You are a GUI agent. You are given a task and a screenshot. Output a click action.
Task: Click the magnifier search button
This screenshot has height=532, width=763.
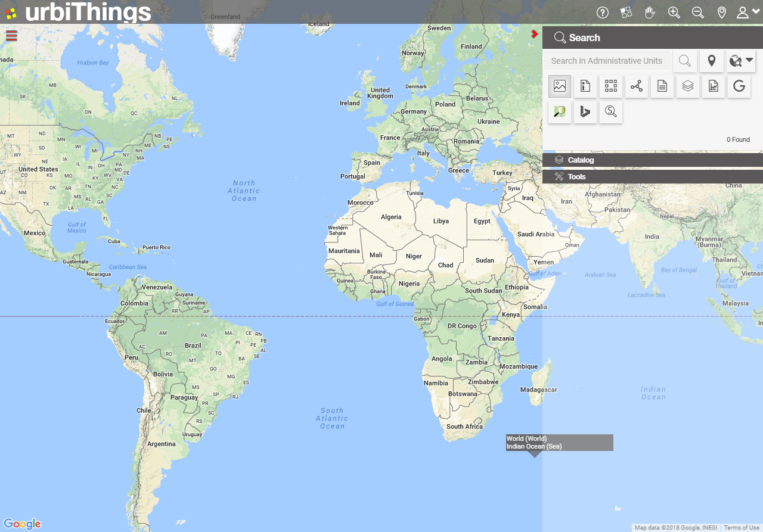pyautogui.click(x=685, y=61)
